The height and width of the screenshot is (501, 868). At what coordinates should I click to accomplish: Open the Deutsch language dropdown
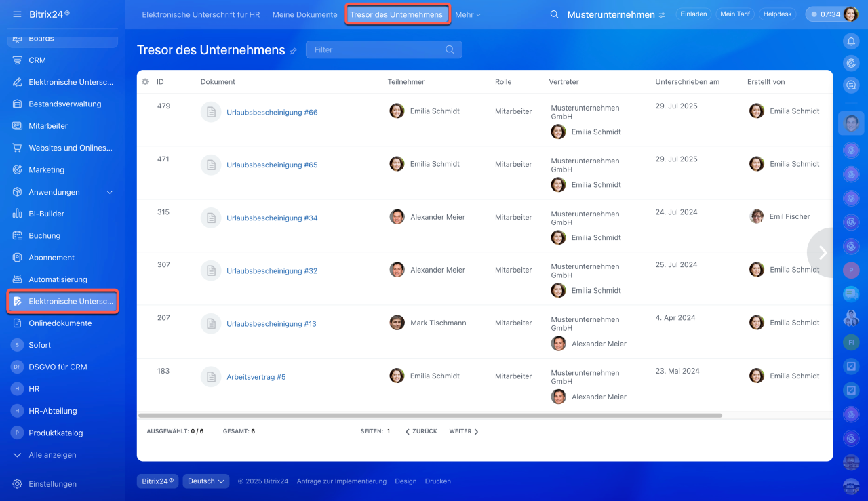pyautogui.click(x=205, y=481)
